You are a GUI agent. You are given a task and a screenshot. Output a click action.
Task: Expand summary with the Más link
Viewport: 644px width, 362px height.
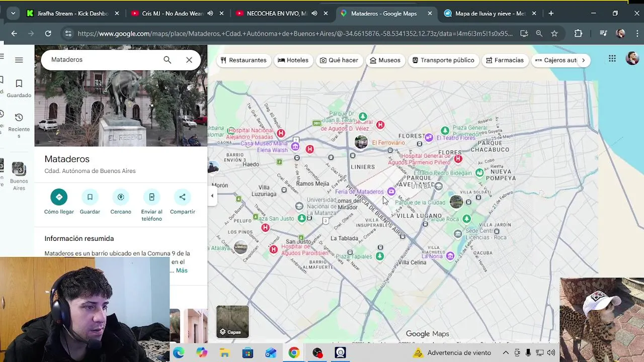(182, 270)
